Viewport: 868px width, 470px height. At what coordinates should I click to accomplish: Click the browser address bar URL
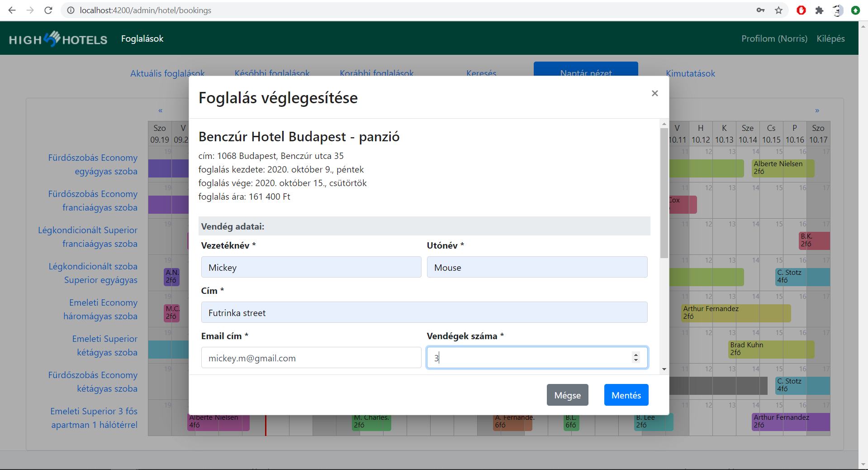[x=146, y=10]
